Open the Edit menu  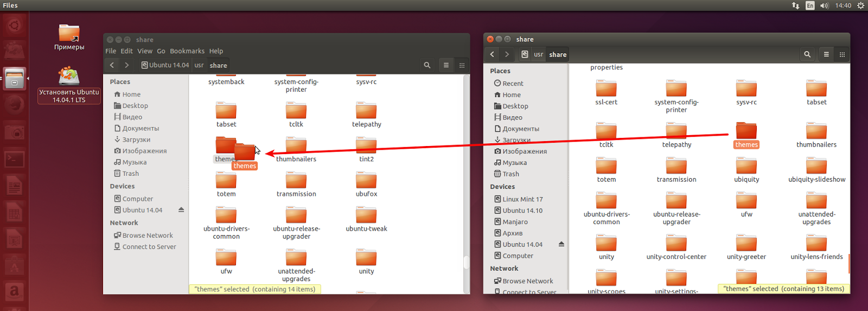pyautogui.click(x=126, y=51)
